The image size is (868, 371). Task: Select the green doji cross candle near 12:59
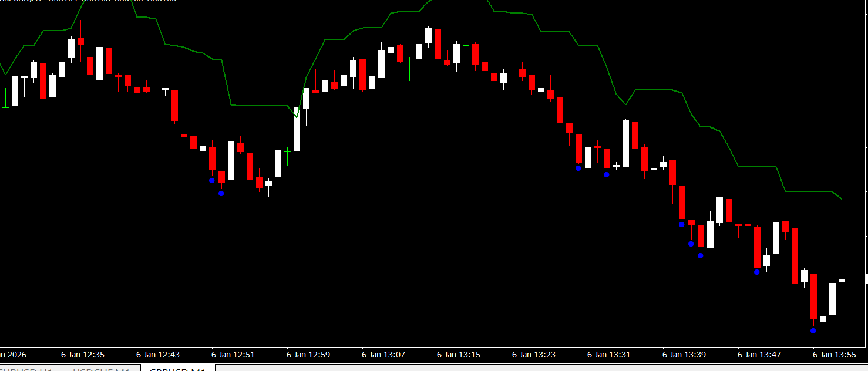[288, 152]
